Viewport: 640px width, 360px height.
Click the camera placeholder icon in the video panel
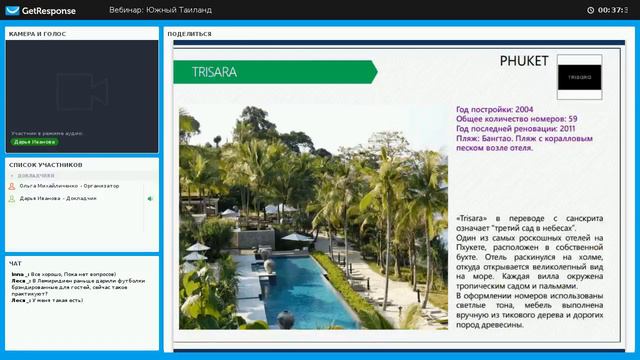tap(82, 92)
